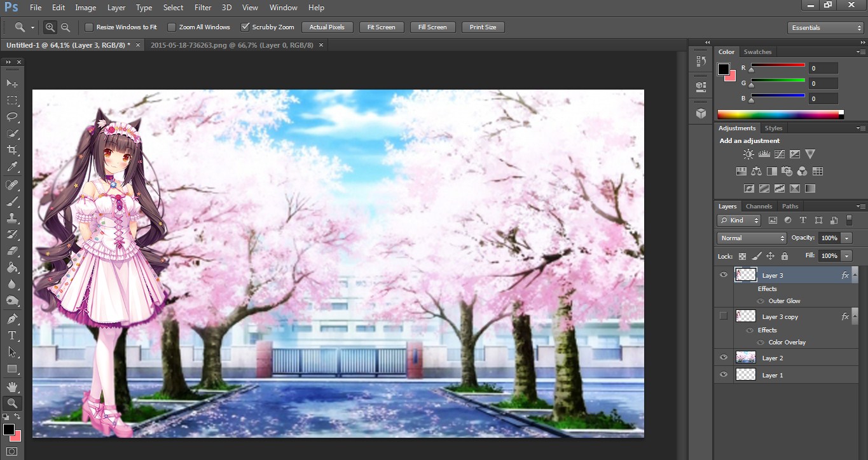Switch to the Channels tab
This screenshot has width=868, height=460.
point(759,206)
